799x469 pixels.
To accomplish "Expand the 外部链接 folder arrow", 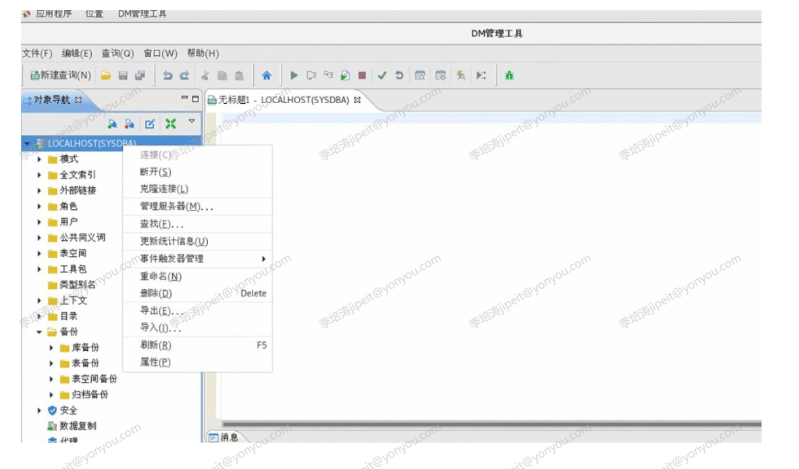I will (x=39, y=191).
